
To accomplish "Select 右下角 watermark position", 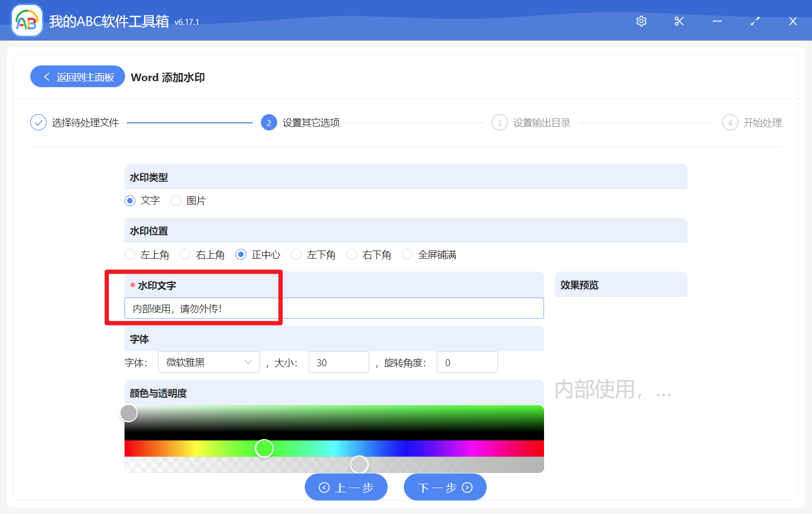I will (352, 254).
